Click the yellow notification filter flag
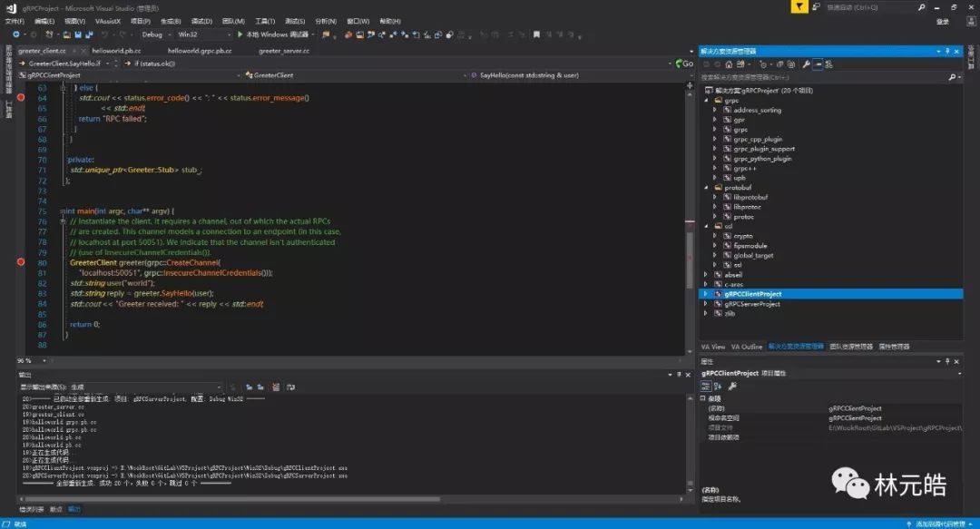 (x=799, y=7)
